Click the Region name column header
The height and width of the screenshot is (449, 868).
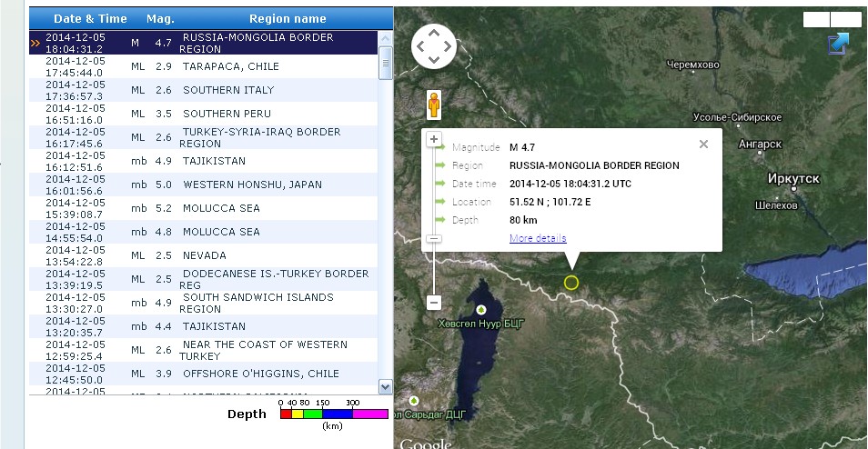(288, 18)
